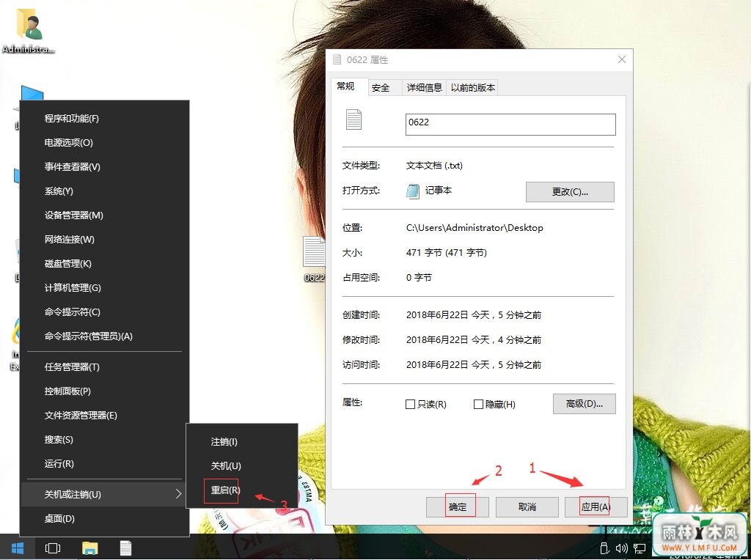751x560 pixels.
Task: Click the safely remove hardware tray icon
Action: coord(604,548)
